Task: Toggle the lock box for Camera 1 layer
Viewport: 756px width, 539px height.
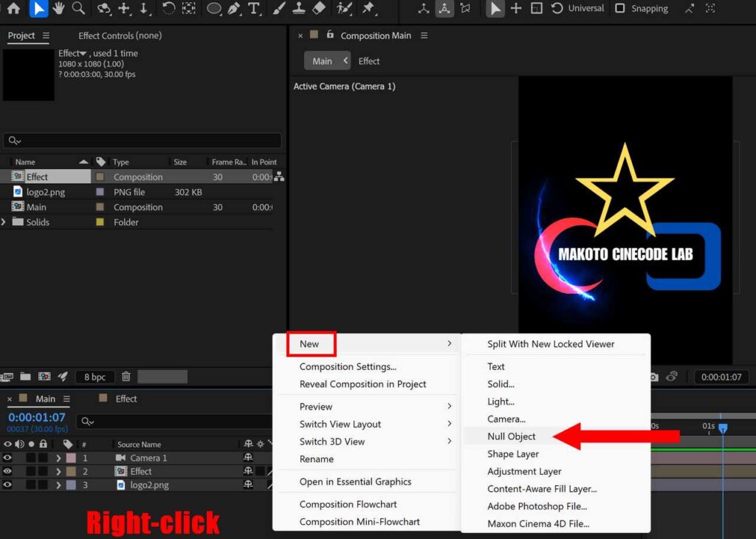Action: [43, 458]
